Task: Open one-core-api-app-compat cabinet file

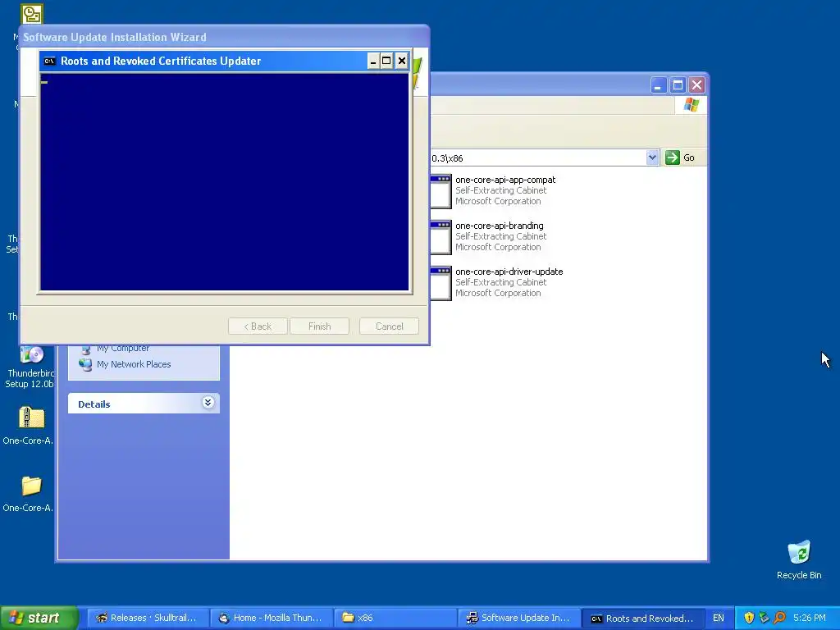Action: (x=505, y=180)
